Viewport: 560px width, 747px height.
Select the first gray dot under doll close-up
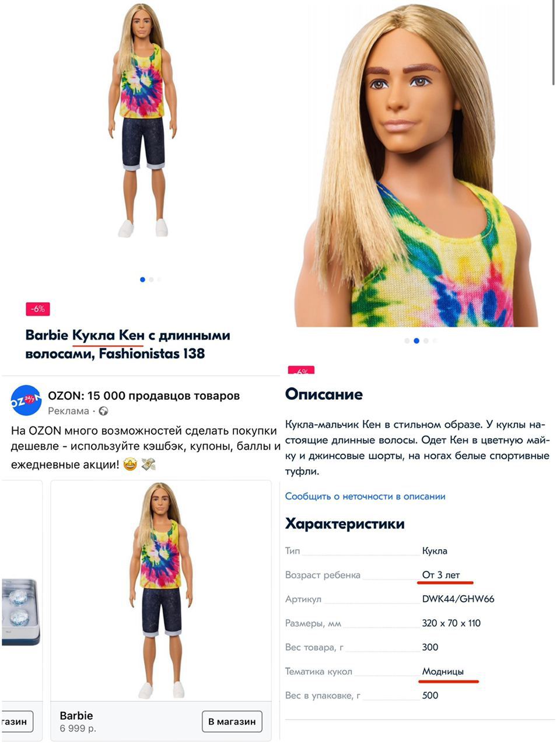[407, 341]
